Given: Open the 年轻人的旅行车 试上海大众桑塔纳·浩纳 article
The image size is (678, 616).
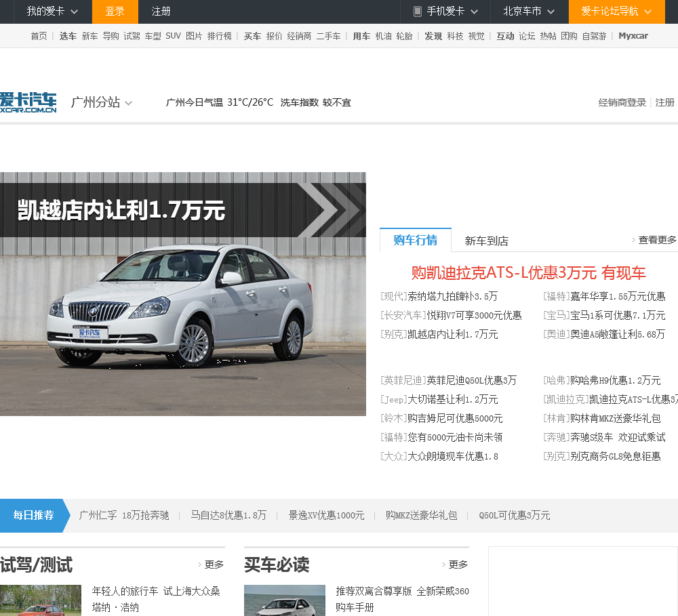Looking at the screenshot, I should click(156, 599).
